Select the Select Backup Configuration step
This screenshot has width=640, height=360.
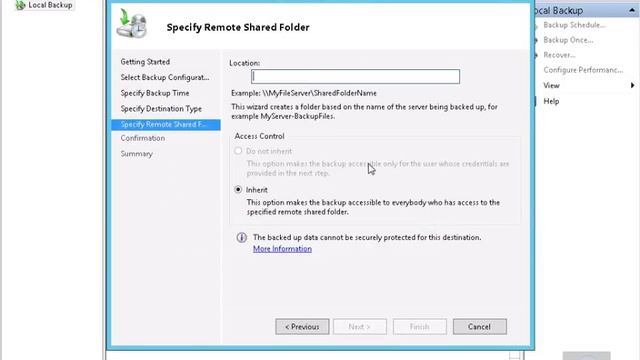click(x=165, y=77)
